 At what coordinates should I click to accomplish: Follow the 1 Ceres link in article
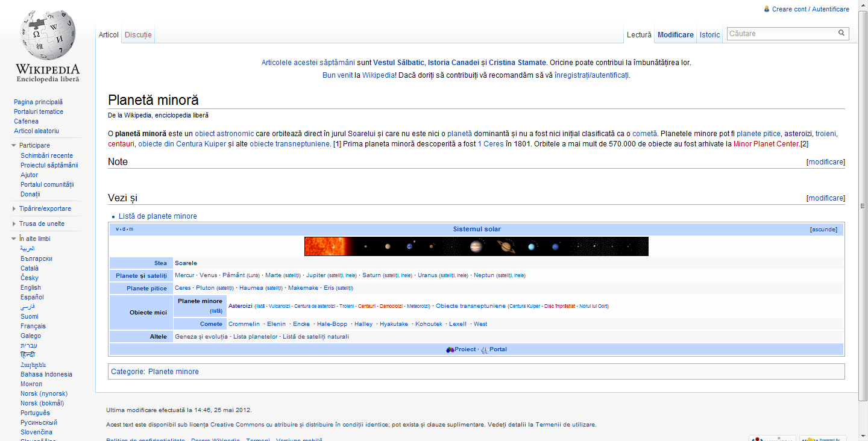click(x=490, y=144)
